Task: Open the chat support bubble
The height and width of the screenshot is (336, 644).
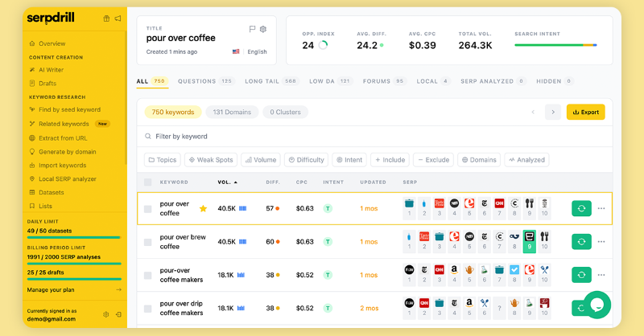Action: (597, 305)
